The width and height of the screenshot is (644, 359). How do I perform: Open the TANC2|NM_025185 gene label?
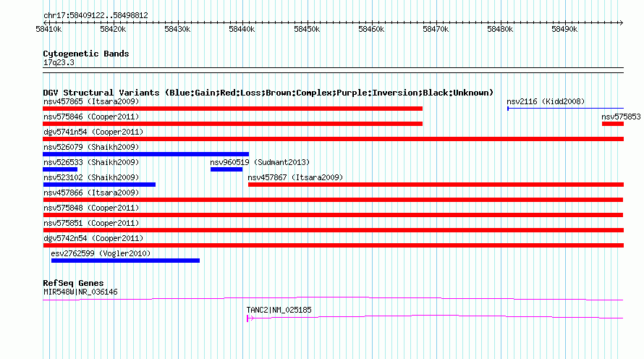pos(279,310)
